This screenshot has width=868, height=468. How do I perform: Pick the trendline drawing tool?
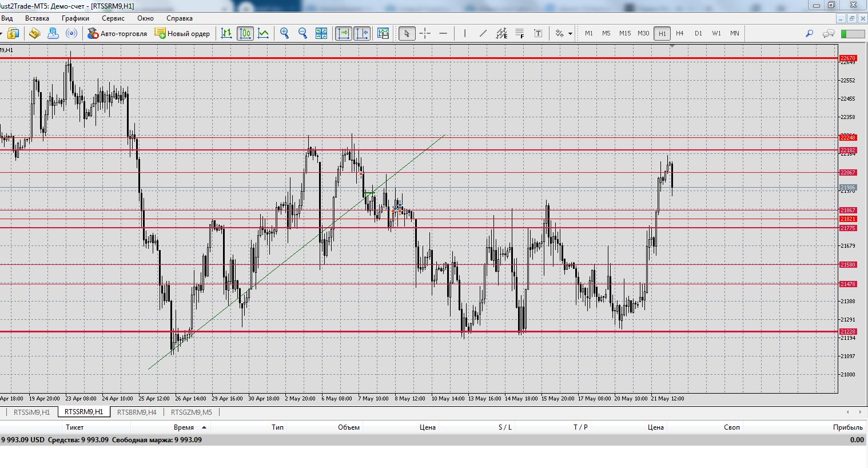coord(483,33)
